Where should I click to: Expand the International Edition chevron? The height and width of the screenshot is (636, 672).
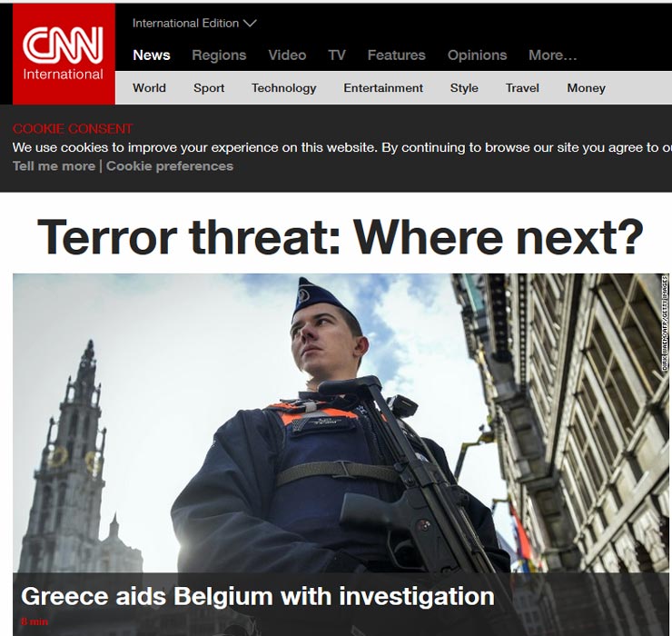click(x=250, y=23)
